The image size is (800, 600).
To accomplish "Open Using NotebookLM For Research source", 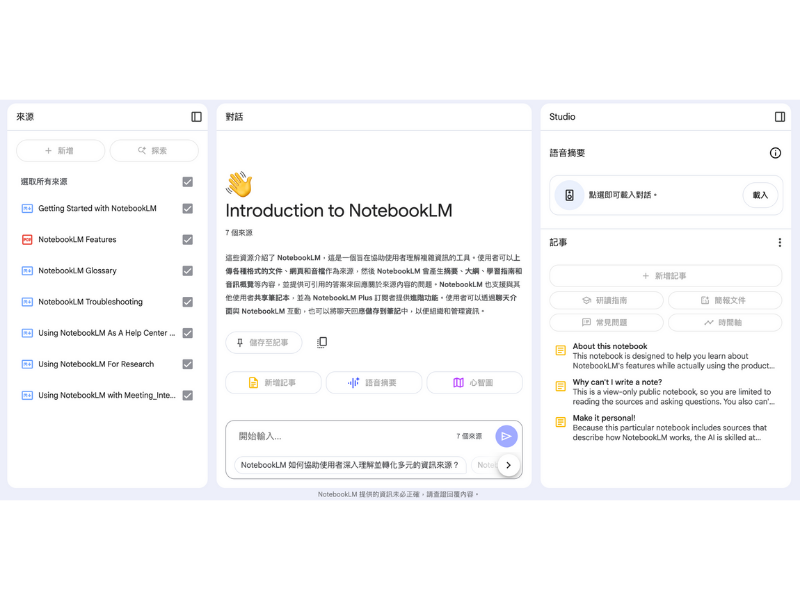I will tap(96, 364).
